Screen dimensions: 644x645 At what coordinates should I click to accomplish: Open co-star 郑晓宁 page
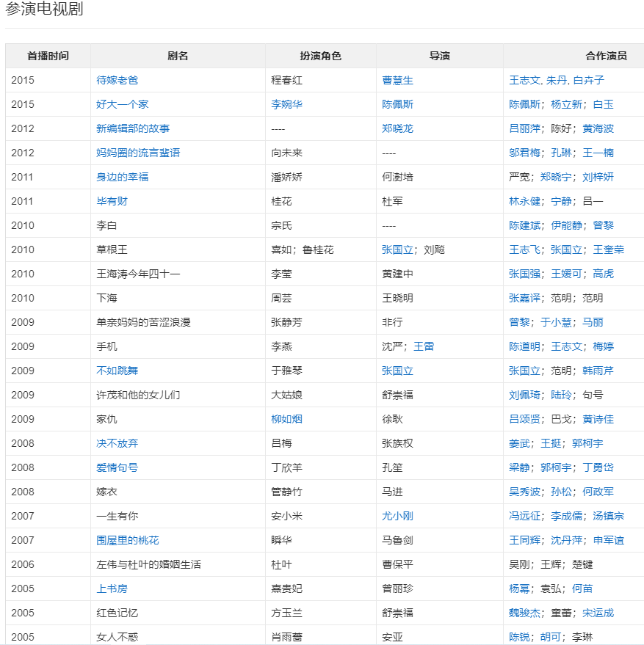tap(556, 178)
